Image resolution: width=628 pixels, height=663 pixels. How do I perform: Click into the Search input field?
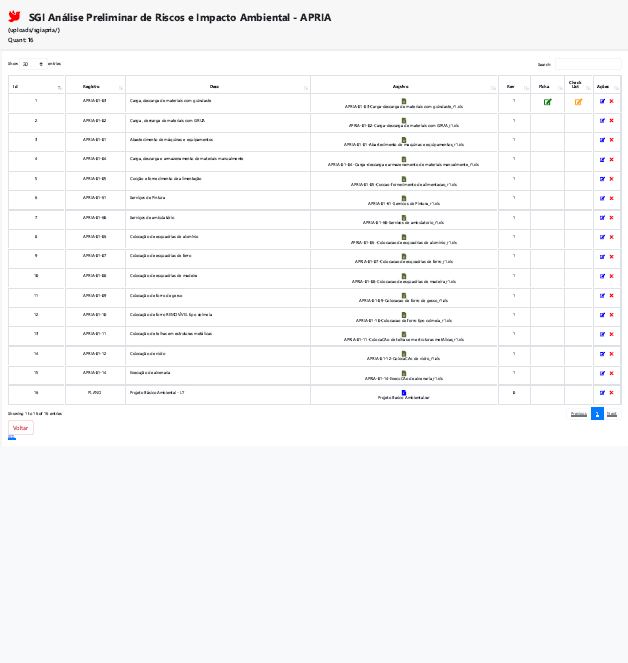click(x=587, y=64)
